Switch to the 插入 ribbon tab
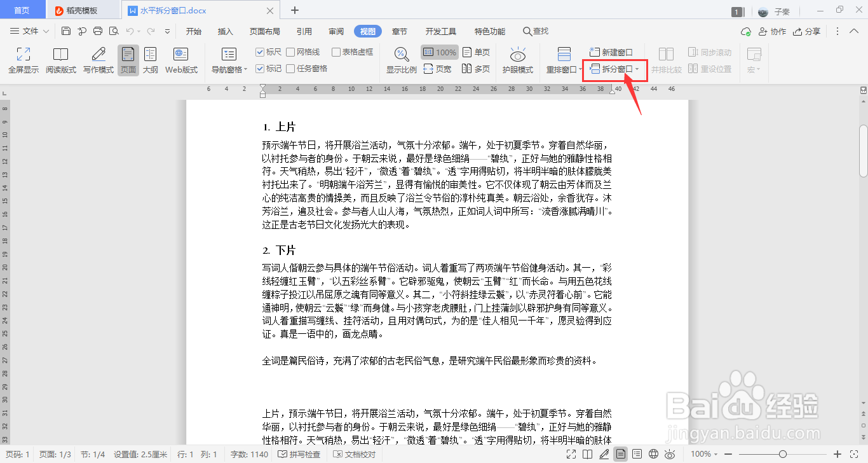The width and height of the screenshot is (868, 463). [x=225, y=31]
